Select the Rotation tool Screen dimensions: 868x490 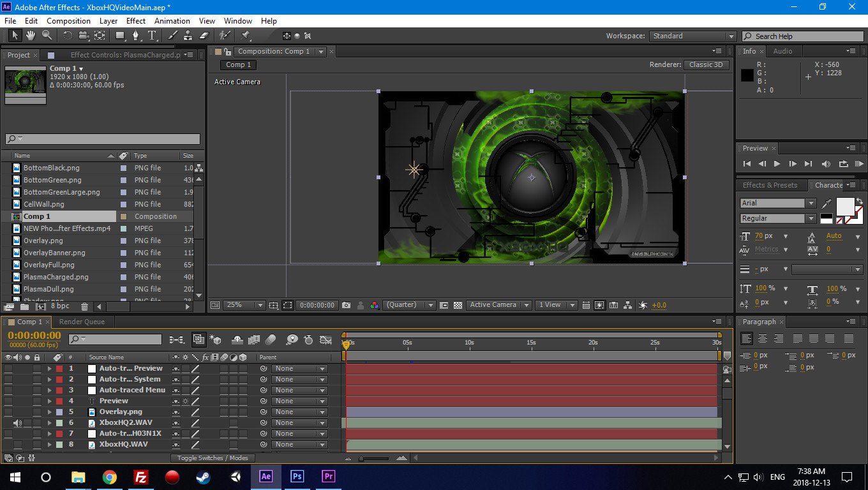pyautogui.click(x=67, y=36)
